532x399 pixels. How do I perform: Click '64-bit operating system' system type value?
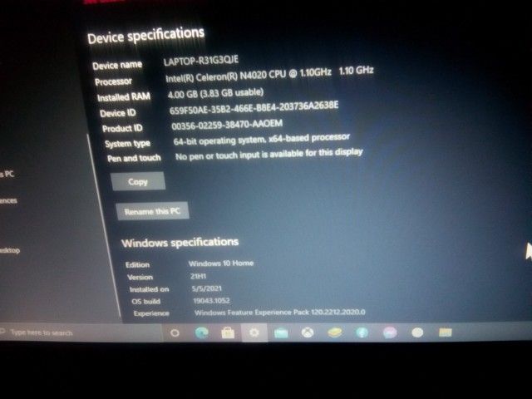261,139
